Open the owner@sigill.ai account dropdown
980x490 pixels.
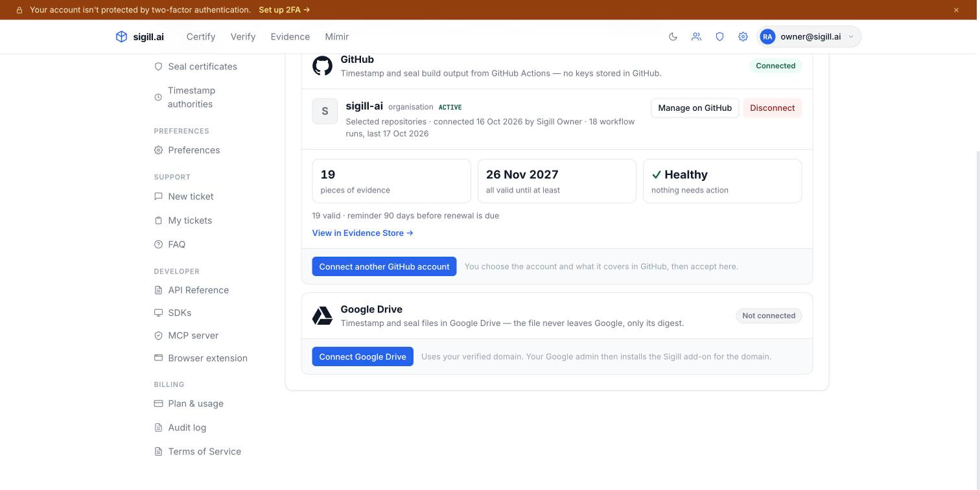pyautogui.click(x=810, y=37)
